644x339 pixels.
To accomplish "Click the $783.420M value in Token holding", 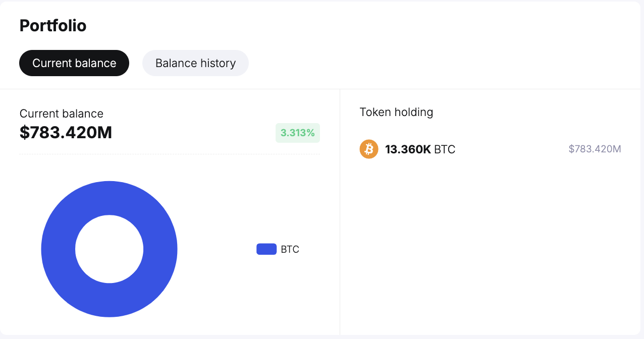I will coord(595,149).
